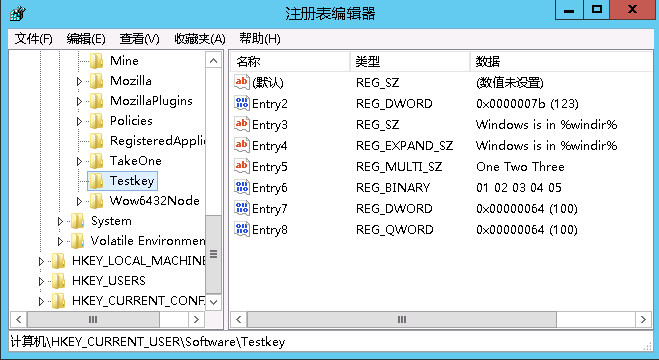Select the Entry5 REG_MULTI_SZ row

click(441, 166)
